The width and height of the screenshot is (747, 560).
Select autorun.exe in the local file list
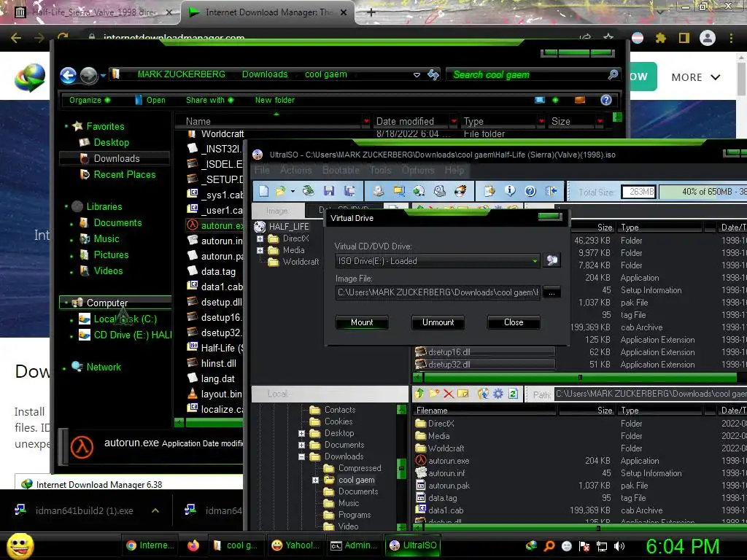[x=449, y=461]
